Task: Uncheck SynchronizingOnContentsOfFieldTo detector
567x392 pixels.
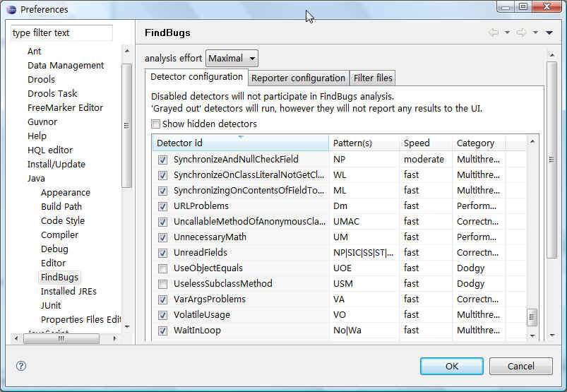Action: point(162,191)
